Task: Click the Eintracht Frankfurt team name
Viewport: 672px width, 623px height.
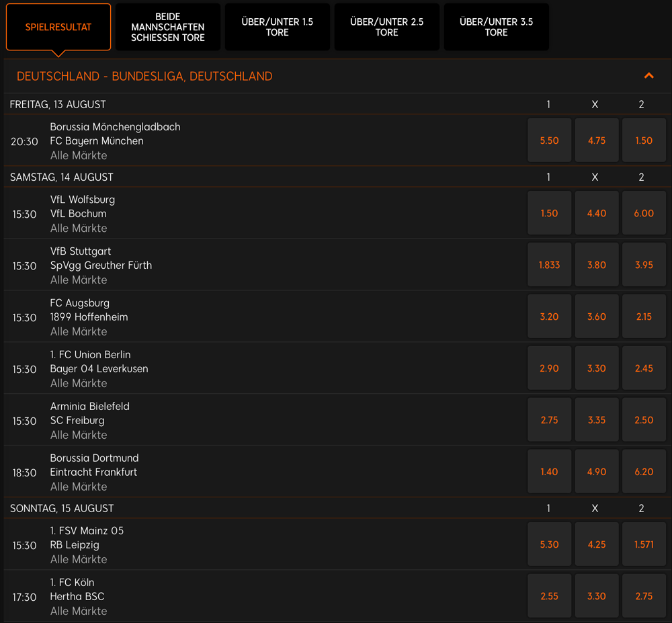Action: pyautogui.click(x=93, y=472)
